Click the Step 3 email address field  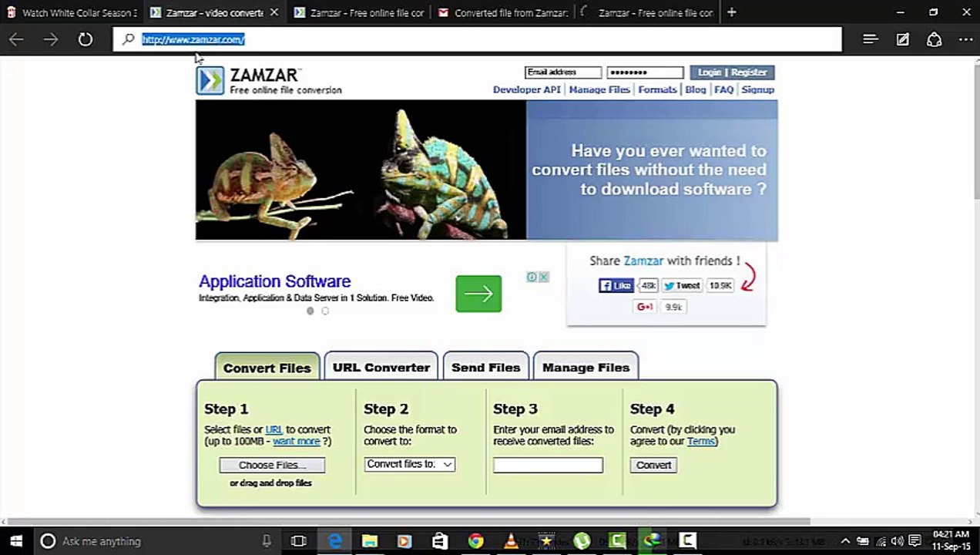coord(548,465)
